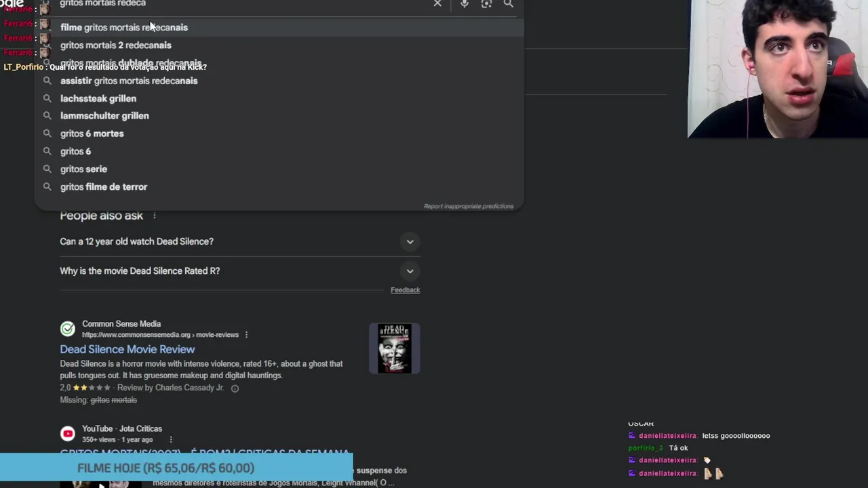Screen dimensions: 868x488
Task: Select suggestion 'gritos 6 mortes'
Action: 279,134
